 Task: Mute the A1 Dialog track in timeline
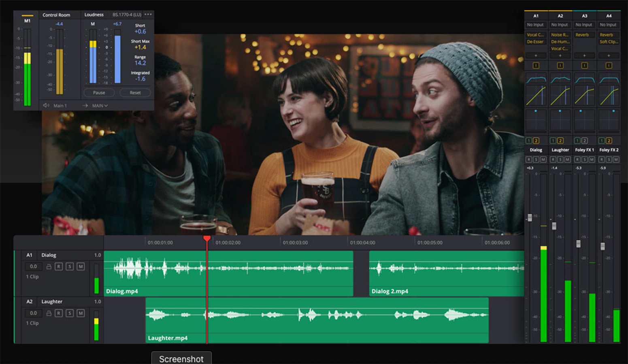tap(81, 266)
